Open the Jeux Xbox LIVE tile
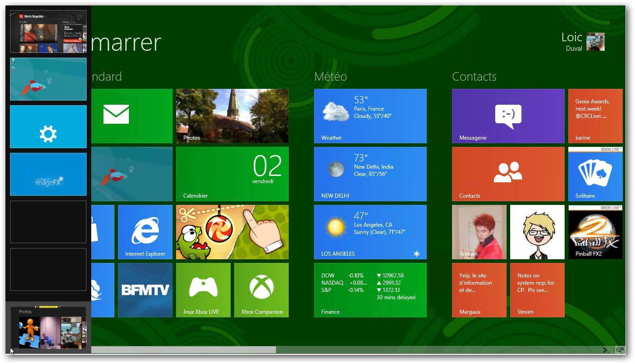The image size is (635, 364). [x=203, y=290]
